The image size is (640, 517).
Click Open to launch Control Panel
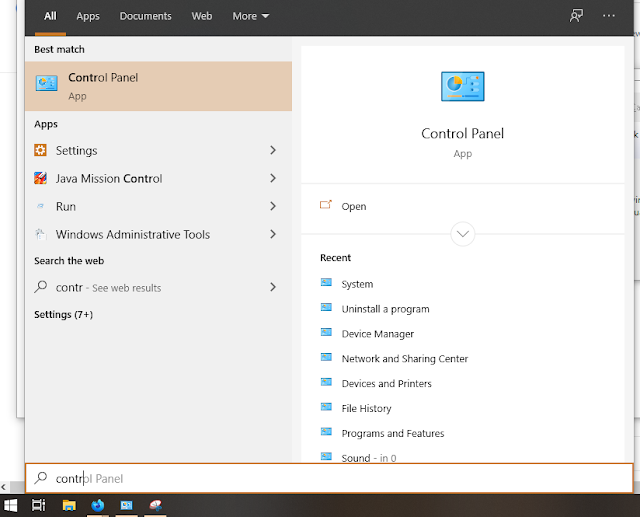(354, 206)
